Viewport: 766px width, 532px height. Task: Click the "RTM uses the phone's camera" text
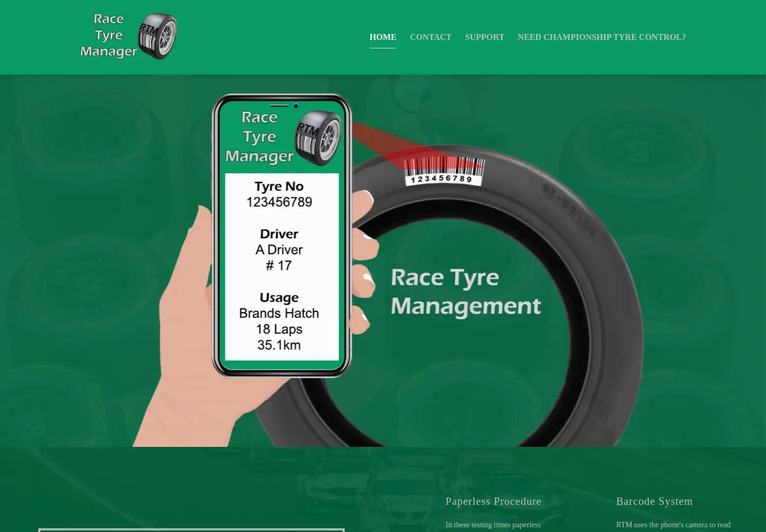coord(673,525)
